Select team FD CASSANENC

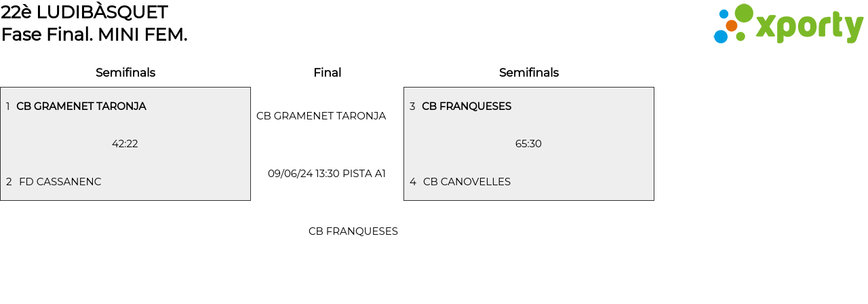60,182
